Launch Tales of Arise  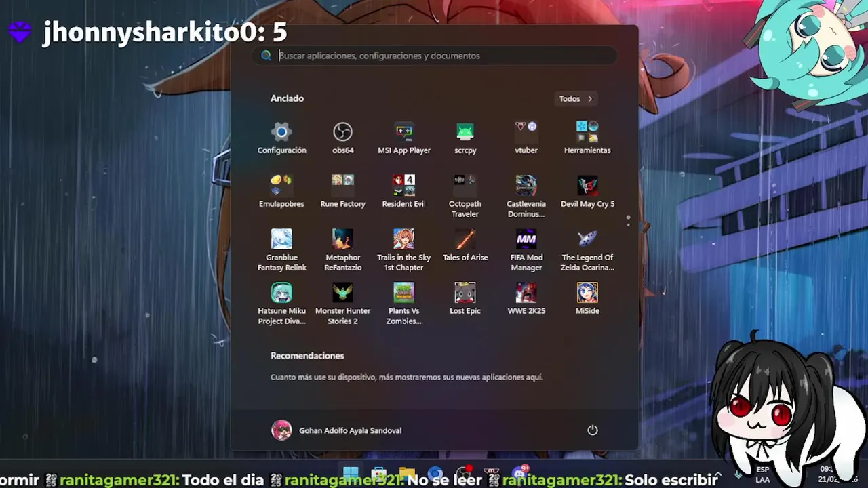[465, 245]
